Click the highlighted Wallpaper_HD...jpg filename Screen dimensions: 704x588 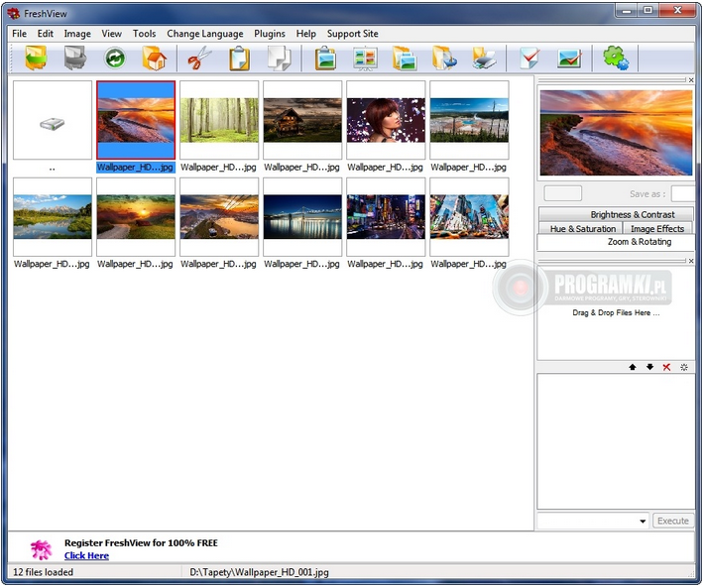pyautogui.click(x=136, y=168)
